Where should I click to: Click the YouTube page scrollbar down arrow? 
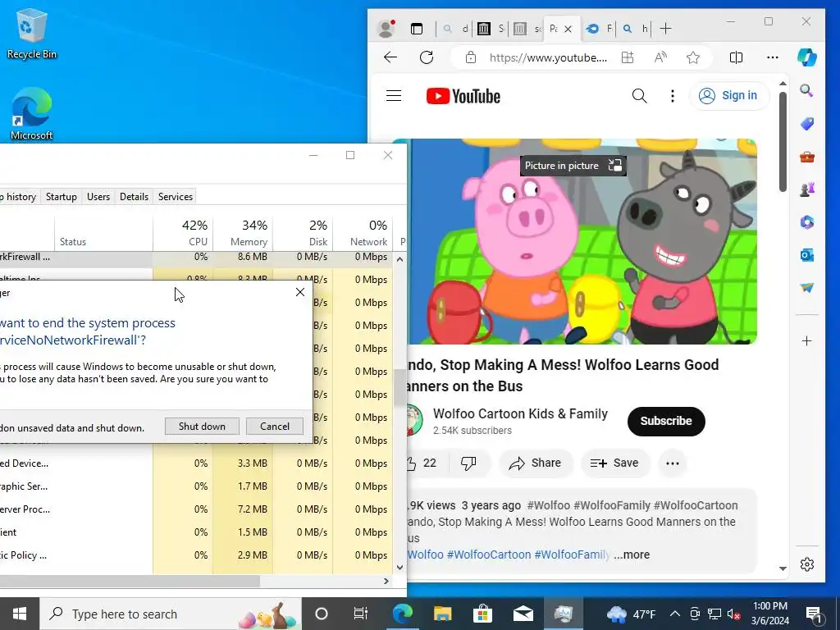(x=783, y=568)
